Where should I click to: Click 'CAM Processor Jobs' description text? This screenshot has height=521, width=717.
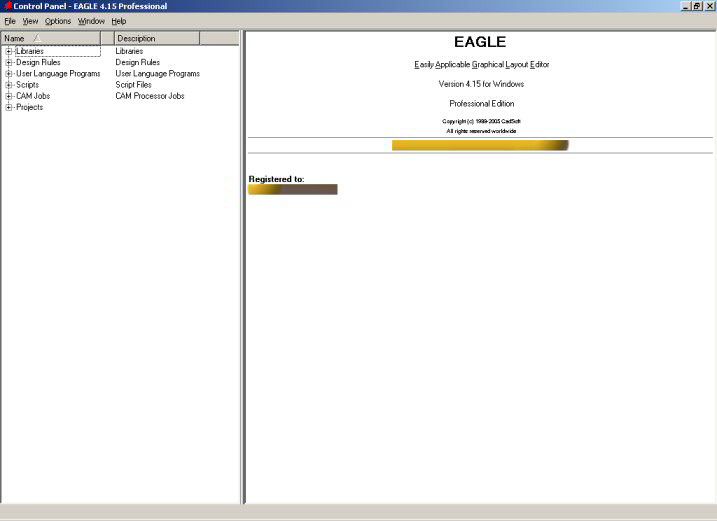pyautogui.click(x=150, y=96)
